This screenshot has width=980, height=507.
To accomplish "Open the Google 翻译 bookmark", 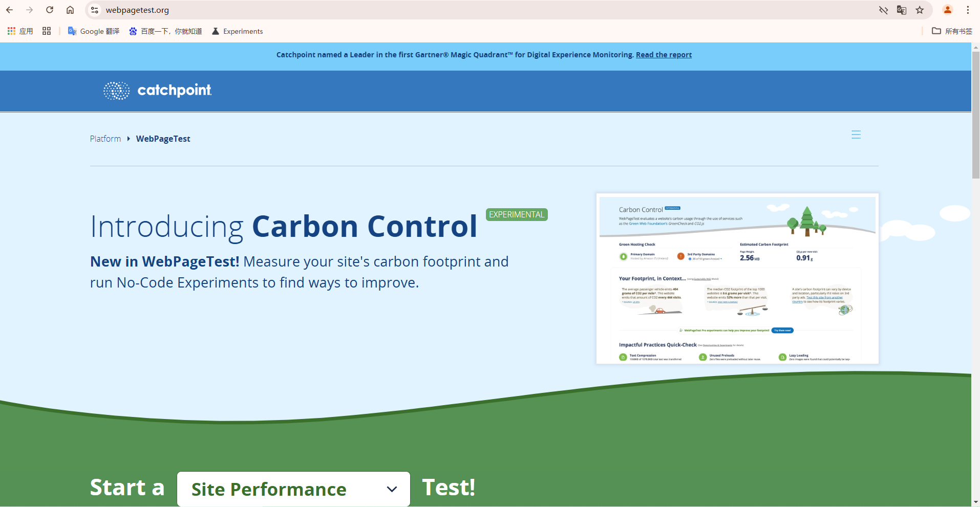I will (94, 31).
